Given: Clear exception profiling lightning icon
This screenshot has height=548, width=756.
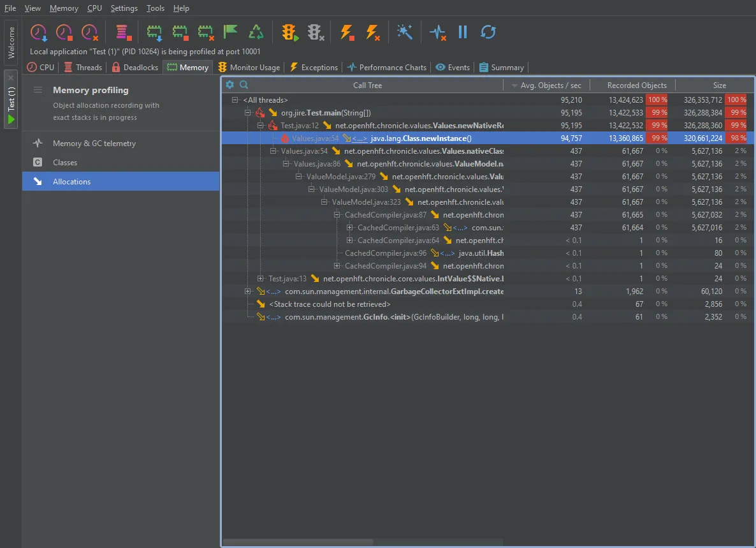Looking at the screenshot, I should 373,33.
